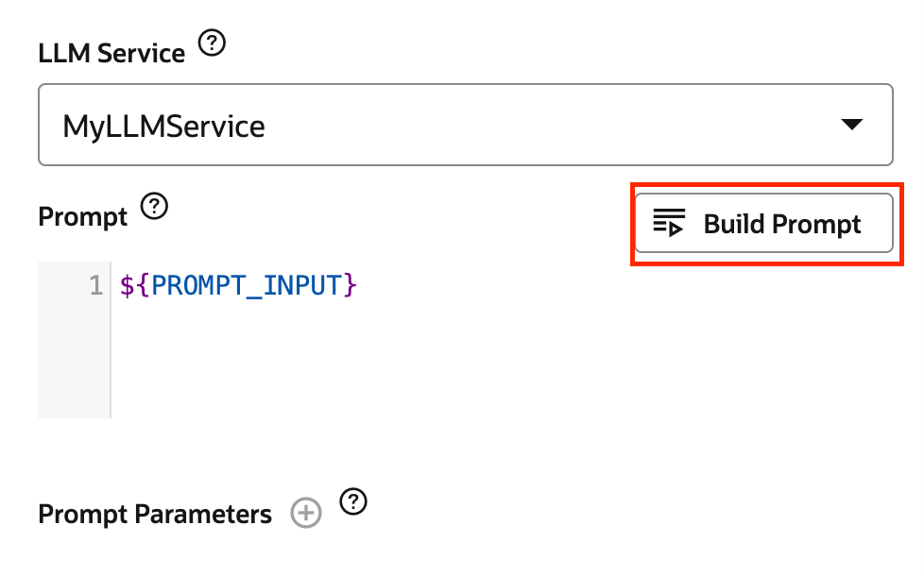Click the Build Prompt text label

782,225
